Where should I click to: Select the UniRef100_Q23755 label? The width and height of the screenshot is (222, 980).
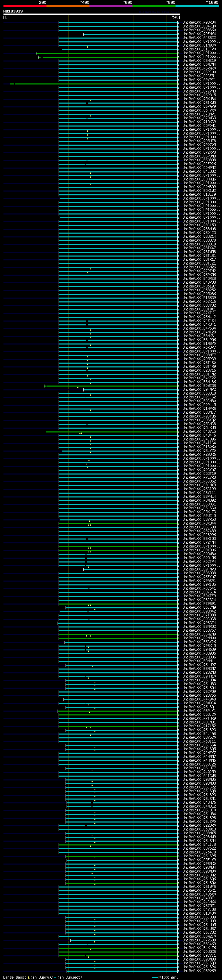(x=199, y=695)
